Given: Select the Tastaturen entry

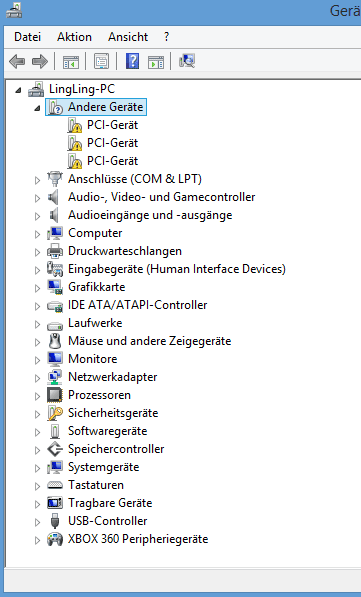Looking at the screenshot, I should (96, 485).
